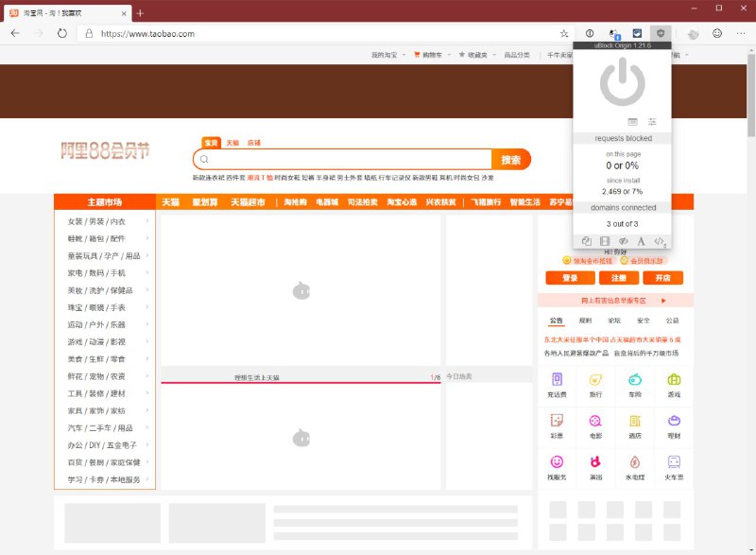
Task: Click the Taobao search input field
Action: (x=342, y=160)
